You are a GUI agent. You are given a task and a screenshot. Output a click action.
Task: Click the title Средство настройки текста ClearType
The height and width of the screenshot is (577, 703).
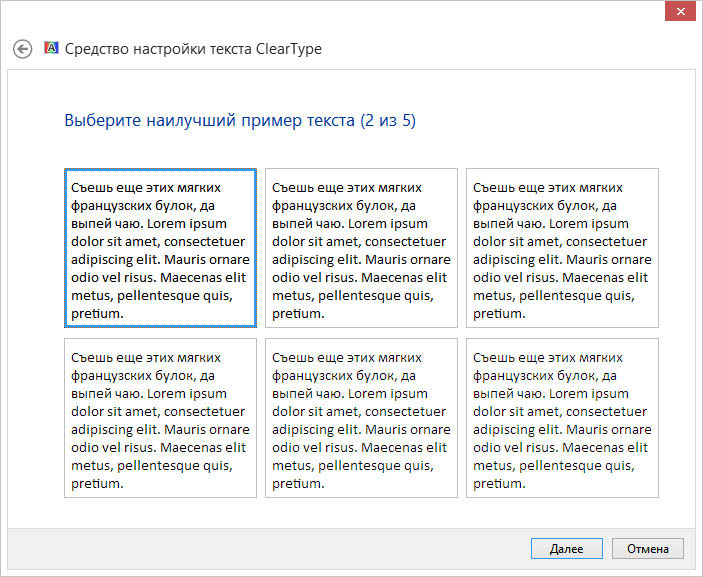click(193, 49)
